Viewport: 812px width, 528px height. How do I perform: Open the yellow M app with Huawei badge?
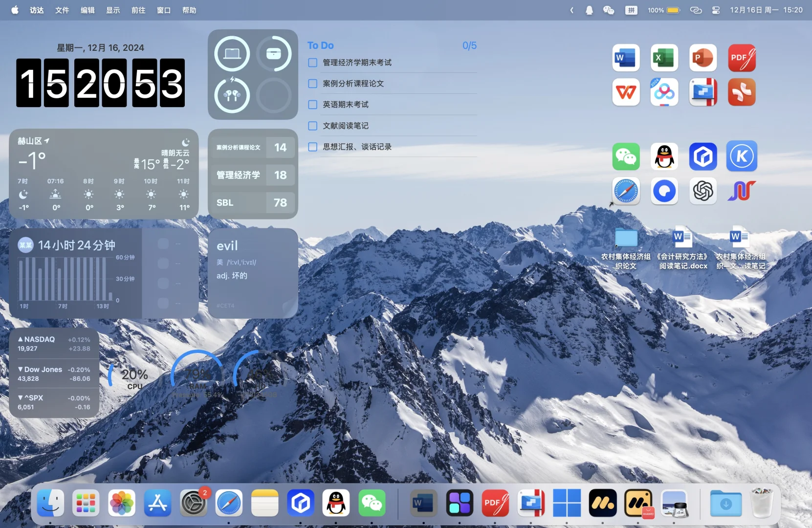638,503
